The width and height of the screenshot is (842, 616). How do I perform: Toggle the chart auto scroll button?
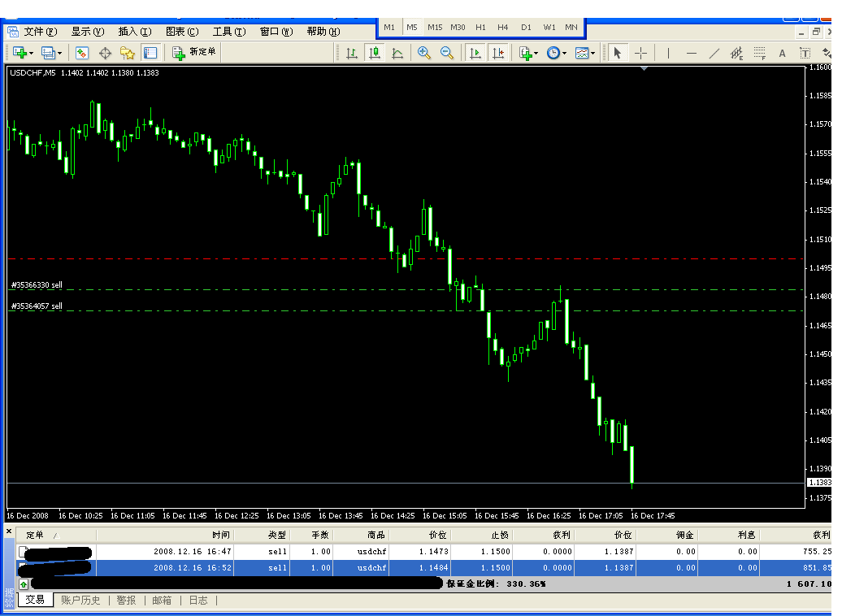475,53
